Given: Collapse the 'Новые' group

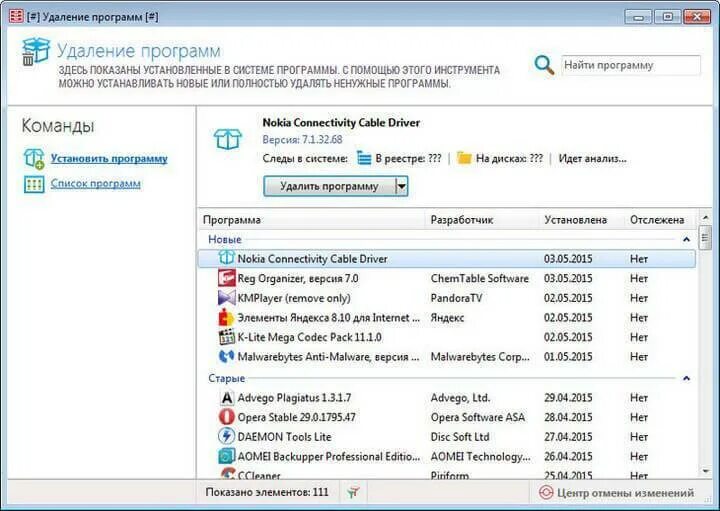Looking at the screenshot, I should 686,239.
